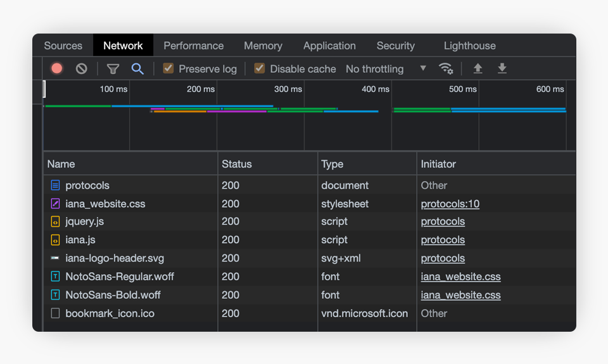Open network conditions Wi-Fi settings icon
The height and width of the screenshot is (364, 608).
(446, 68)
